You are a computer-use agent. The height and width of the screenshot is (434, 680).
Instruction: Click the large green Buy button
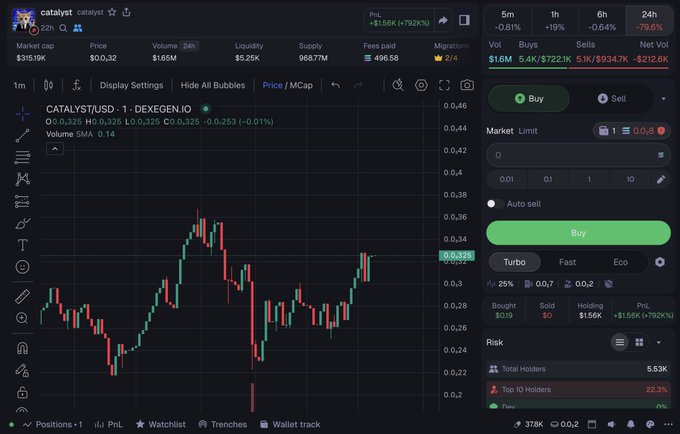click(578, 233)
